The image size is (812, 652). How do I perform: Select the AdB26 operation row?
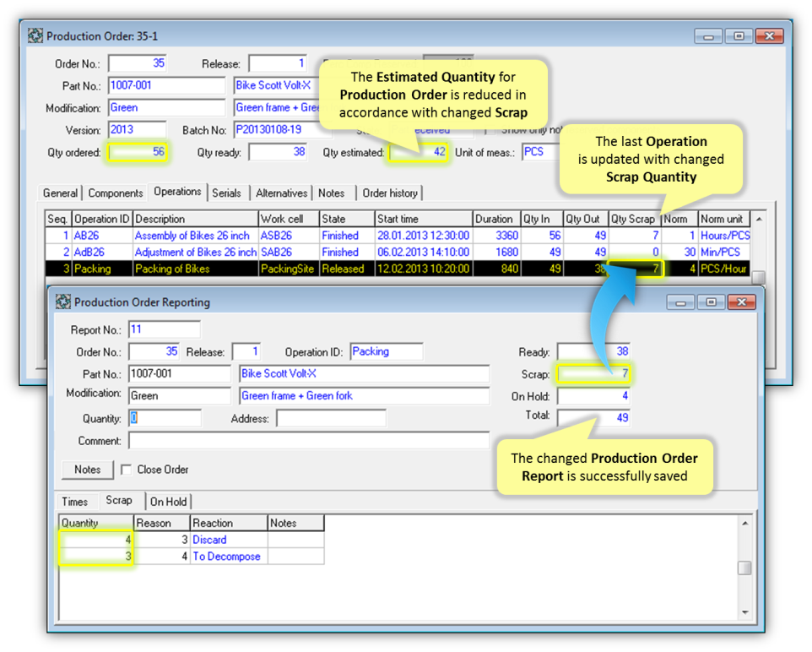tap(398, 252)
